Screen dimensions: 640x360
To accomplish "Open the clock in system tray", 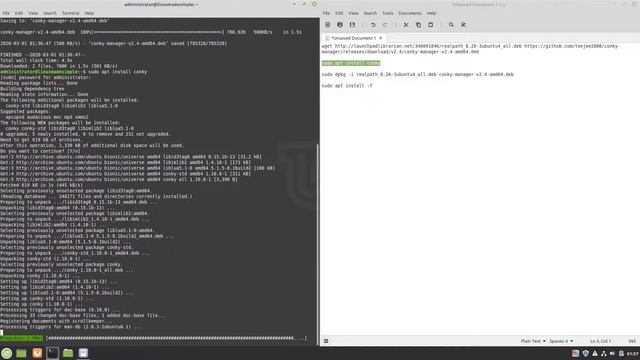I will click(633, 353).
